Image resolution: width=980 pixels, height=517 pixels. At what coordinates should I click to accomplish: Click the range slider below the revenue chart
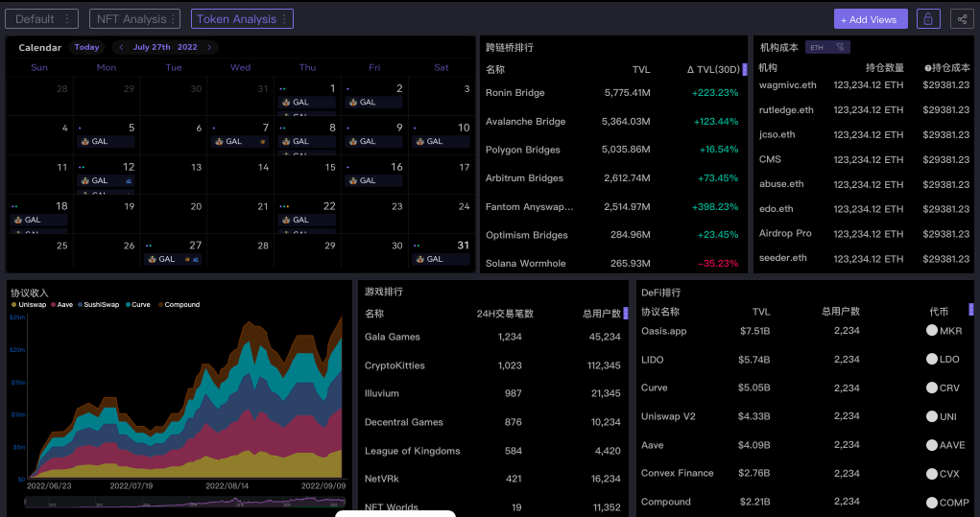[x=184, y=502]
